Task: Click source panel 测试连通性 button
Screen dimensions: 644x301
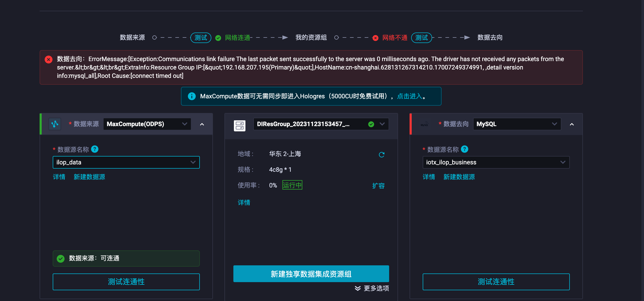Action: tap(126, 282)
